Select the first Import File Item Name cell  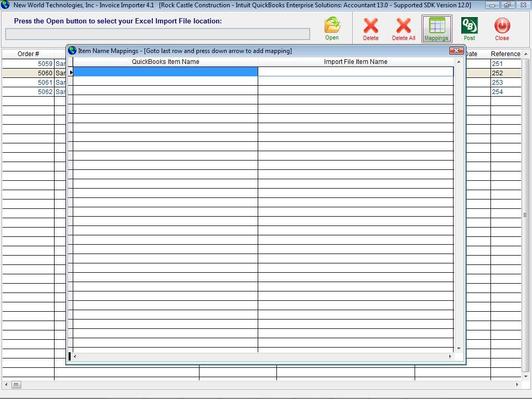pos(355,72)
